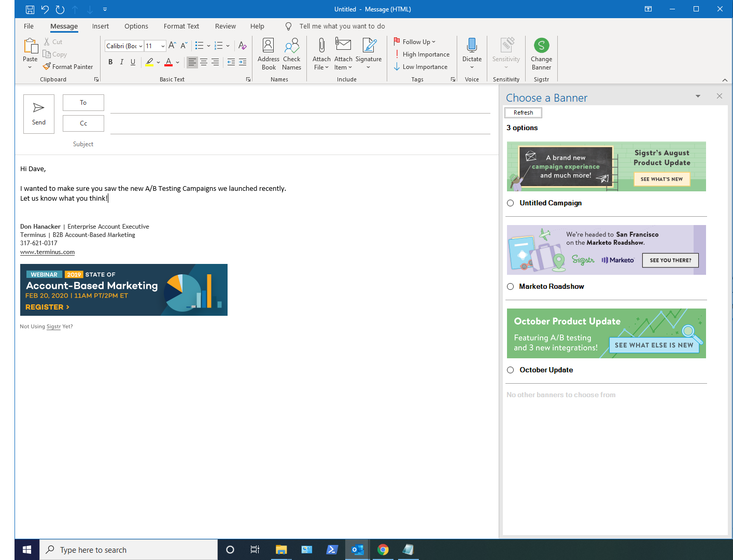Click Account-Based Marketing webinar banner
This screenshot has width=733, height=560.
(x=124, y=290)
